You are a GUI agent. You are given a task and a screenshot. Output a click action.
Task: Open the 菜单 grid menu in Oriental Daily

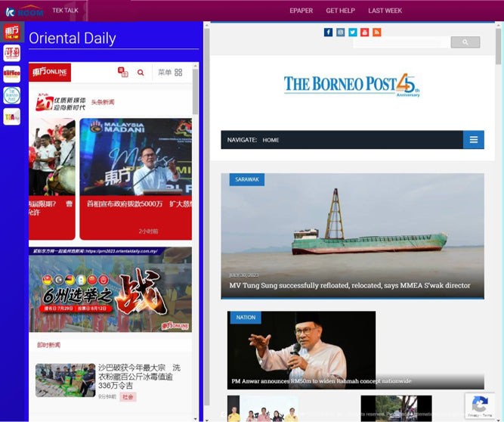click(170, 73)
